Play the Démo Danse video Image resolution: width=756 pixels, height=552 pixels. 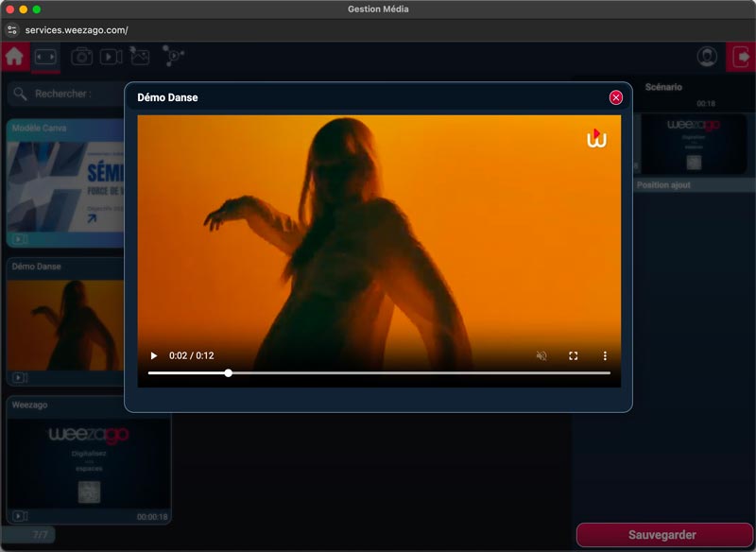click(154, 355)
